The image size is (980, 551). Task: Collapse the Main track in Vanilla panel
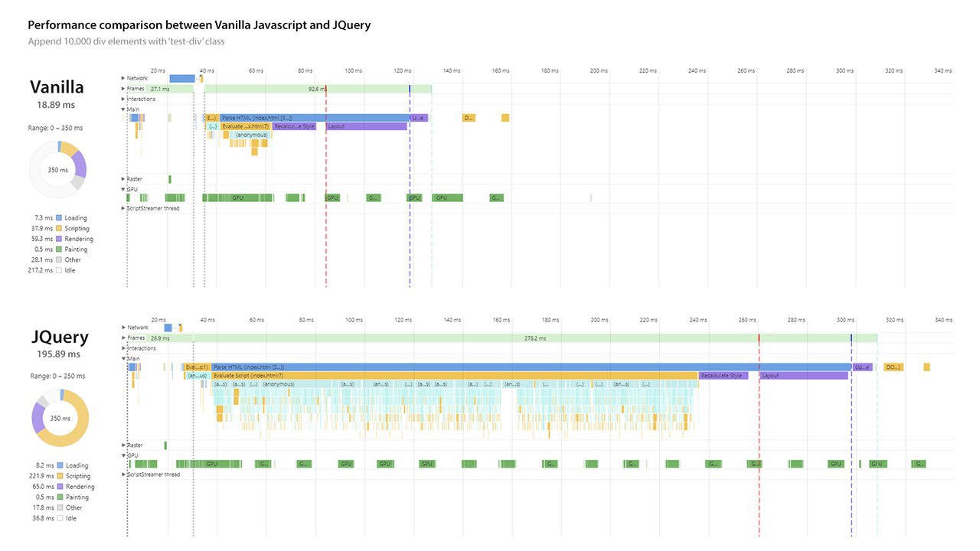123,109
